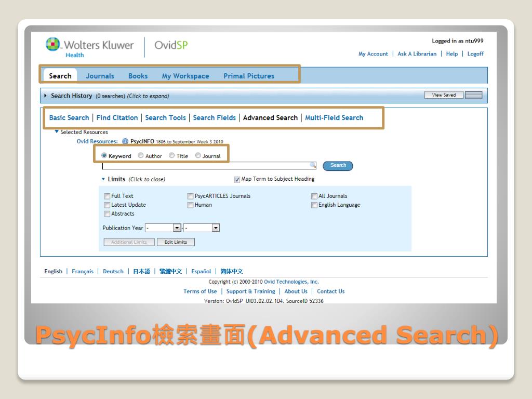The width and height of the screenshot is (532, 399).
Task: Switch language to Español
Action: pyautogui.click(x=201, y=271)
